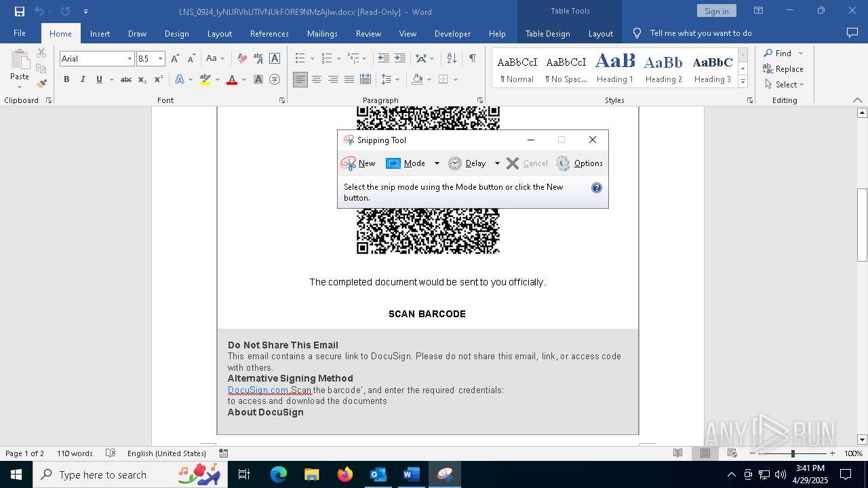Switch to the Mailings ribbon tab
The image size is (868, 488).
[322, 33]
